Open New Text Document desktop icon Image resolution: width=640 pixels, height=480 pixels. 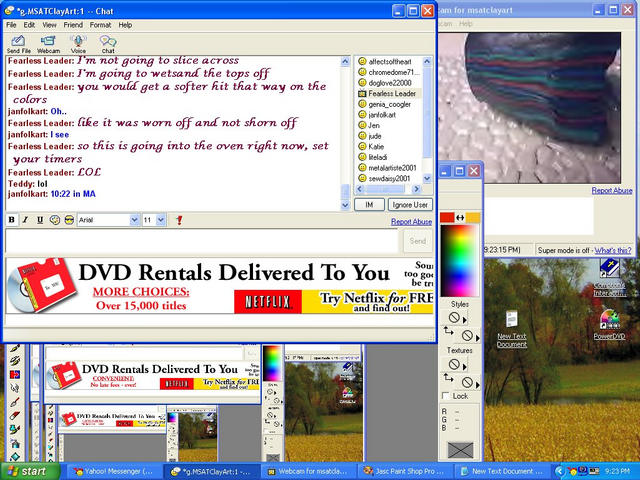point(512,329)
